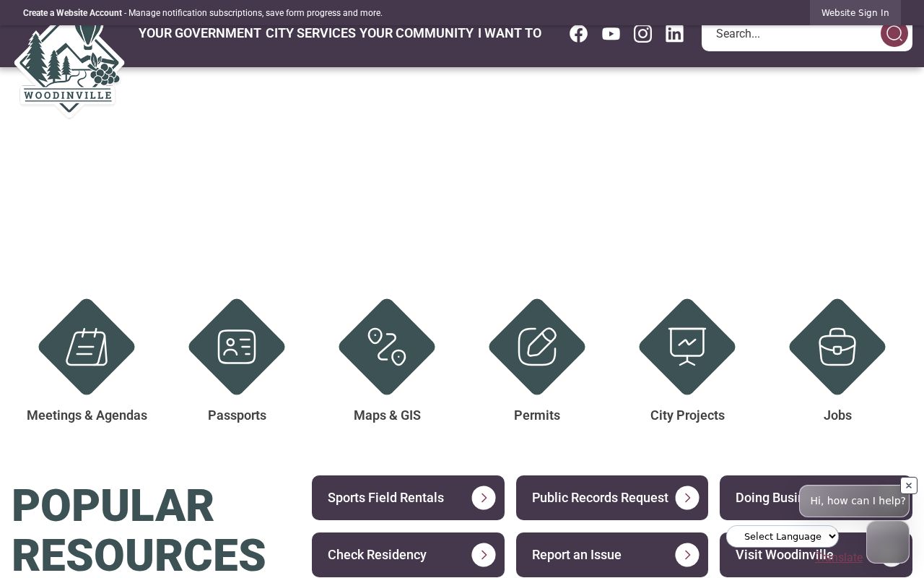
Task: Open the I Want To menu
Action: (510, 33)
